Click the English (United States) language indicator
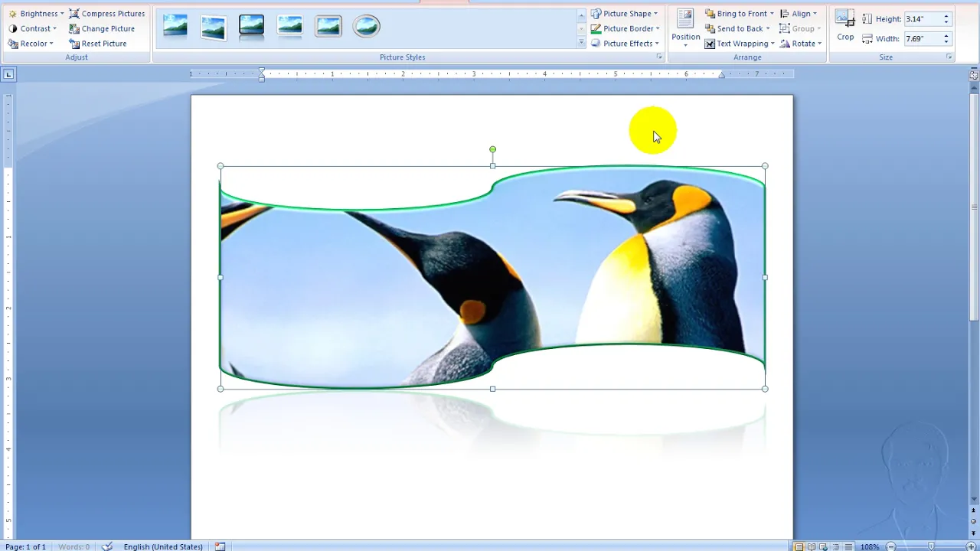Screen dimensions: 980x551 tap(163, 546)
